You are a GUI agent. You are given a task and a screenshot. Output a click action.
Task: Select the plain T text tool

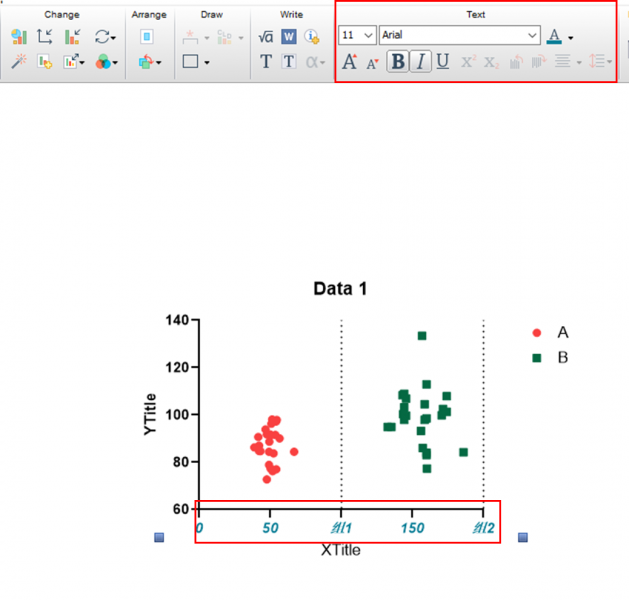[x=266, y=62]
